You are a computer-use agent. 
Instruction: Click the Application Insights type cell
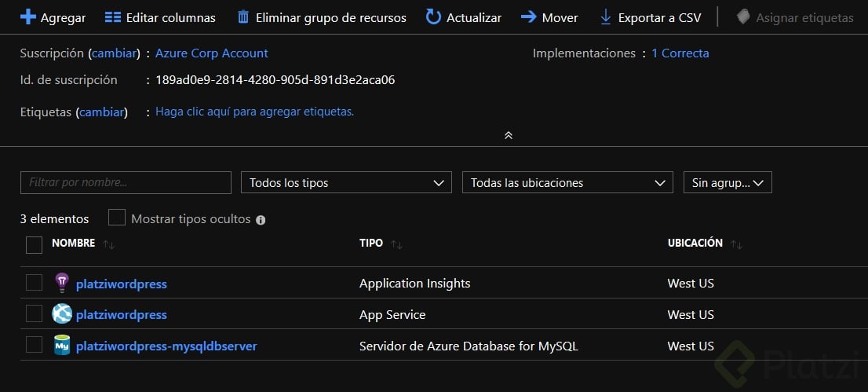click(414, 284)
